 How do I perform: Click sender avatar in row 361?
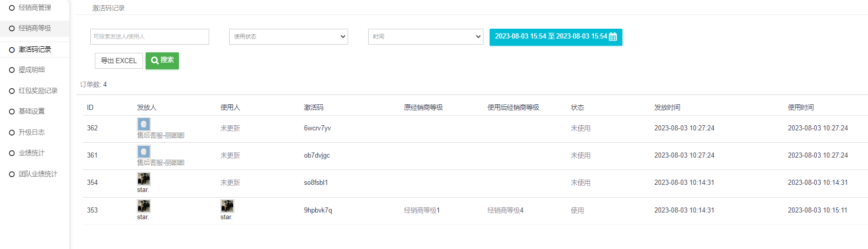pyautogui.click(x=144, y=151)
